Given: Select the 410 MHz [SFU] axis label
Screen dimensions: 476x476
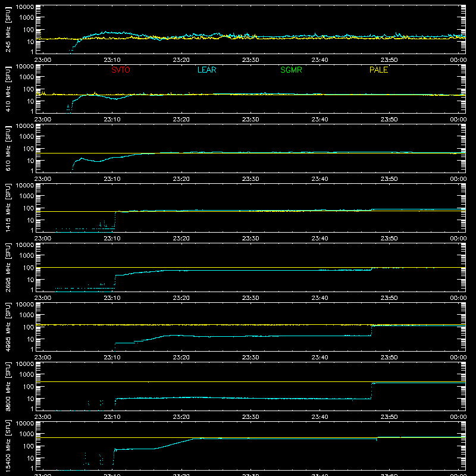Looking at the screenshot, I should coord(8,89).
